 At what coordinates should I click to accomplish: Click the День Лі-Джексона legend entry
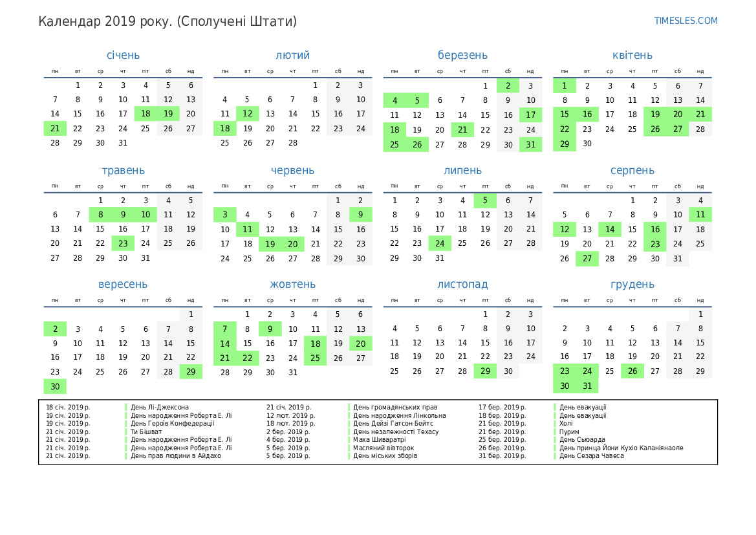pyautogui.click(x=160, y=408)
